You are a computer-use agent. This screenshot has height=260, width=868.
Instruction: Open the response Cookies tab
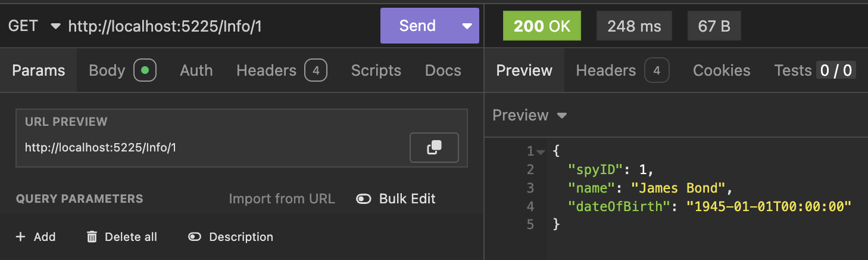(722, 70)
